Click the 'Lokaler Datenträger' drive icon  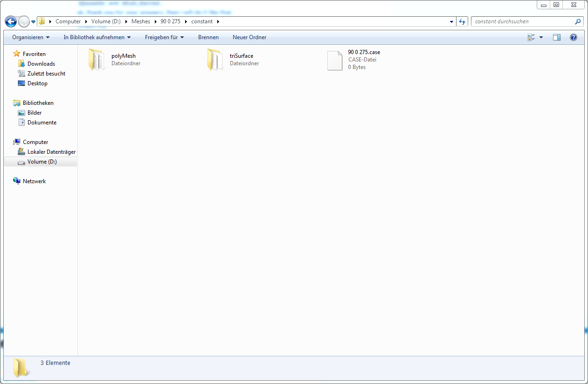21,151
